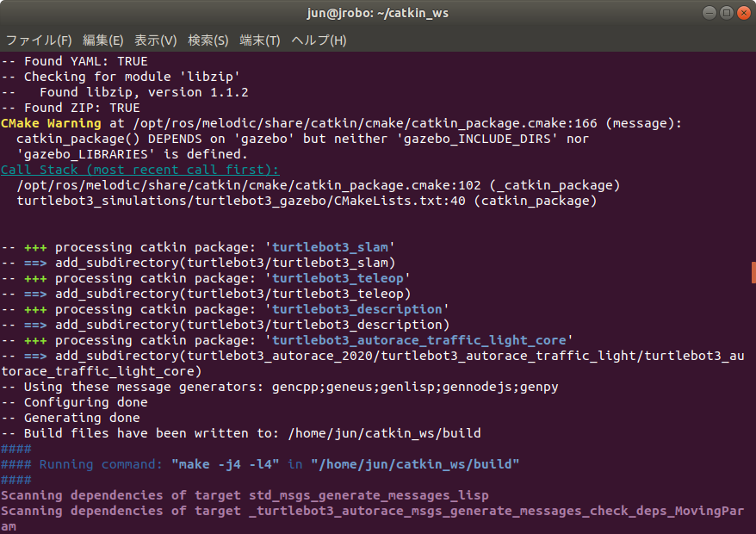Maximize the terminal window
Viewport: 756px width, 534px height.
tap(726, 13)
